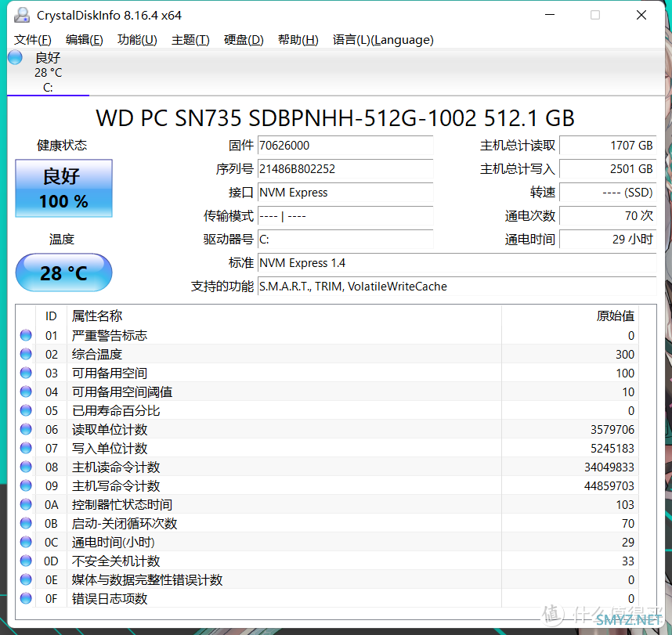Click the status orb for attribute 02
672x635 pixels.
click(x=26, y=354)
